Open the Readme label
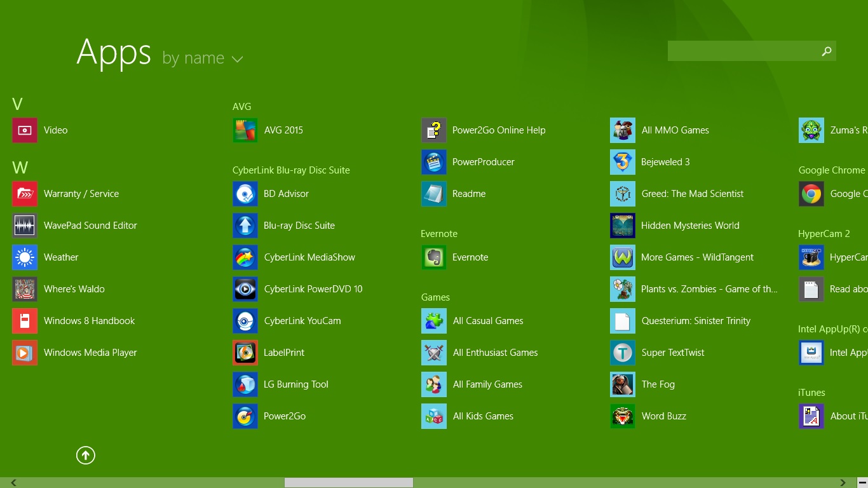Viewport: 868px width, 488px height. [469, 194]
